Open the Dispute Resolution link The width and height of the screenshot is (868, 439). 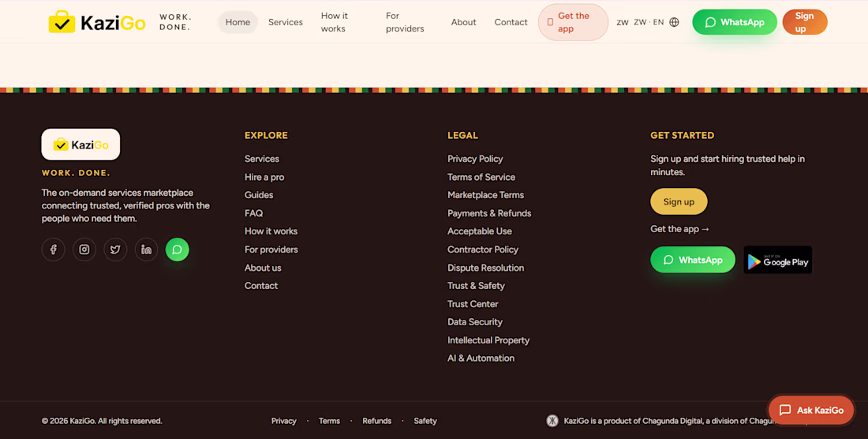click(x=485, y=268)
